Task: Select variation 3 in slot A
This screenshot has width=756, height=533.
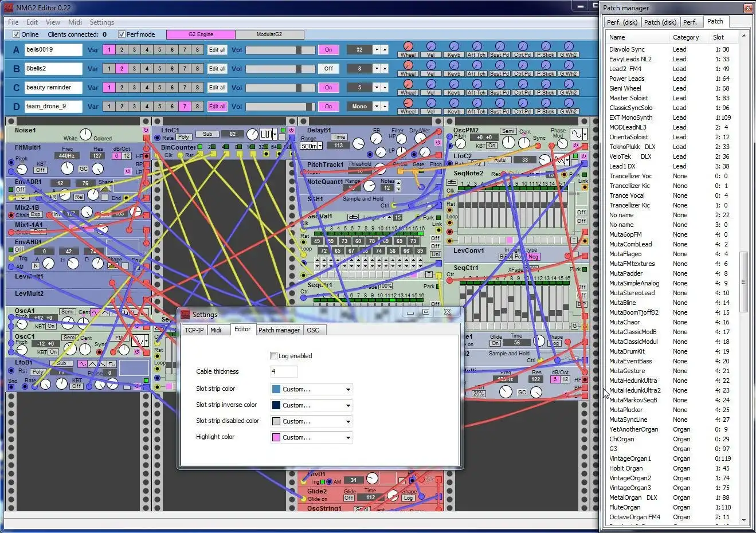Action: (x=134, y=50)
